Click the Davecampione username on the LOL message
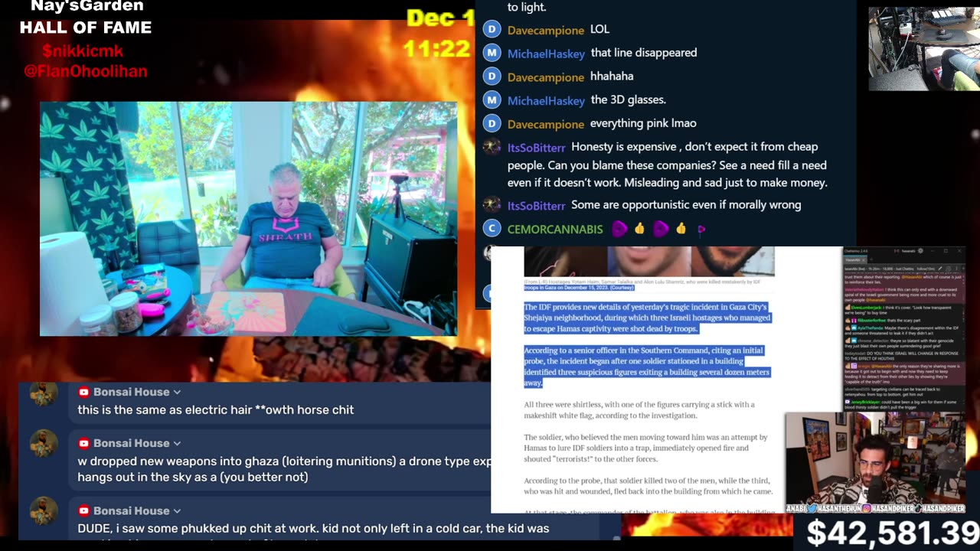The image size is (980, 551). [x=546, y=30]
